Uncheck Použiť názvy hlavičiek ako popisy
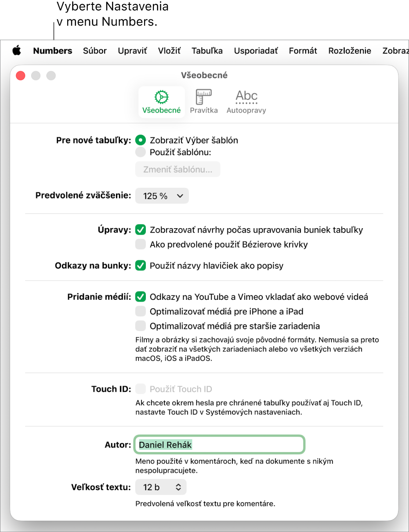The image size is (409, 532). coord(140,266)
